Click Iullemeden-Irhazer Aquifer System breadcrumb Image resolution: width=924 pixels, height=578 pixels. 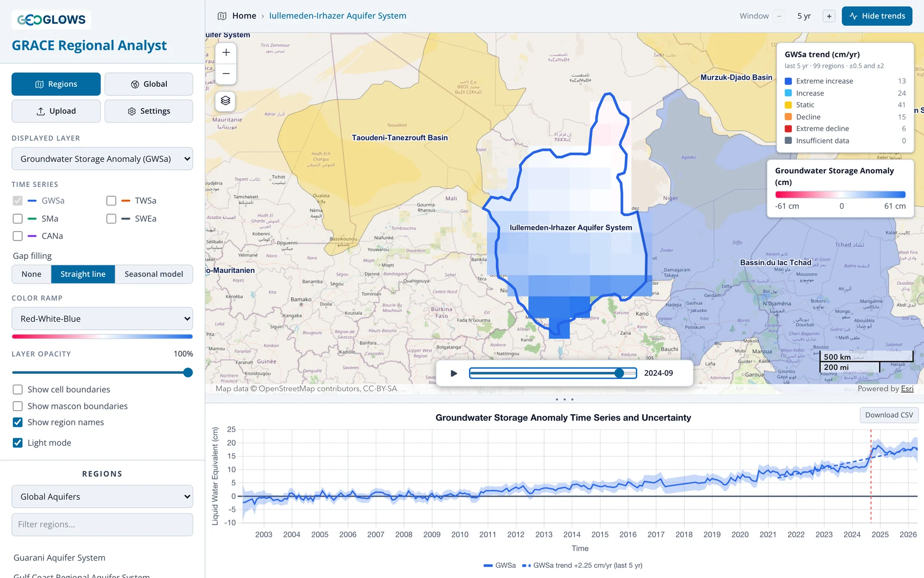tap(338, 16)
